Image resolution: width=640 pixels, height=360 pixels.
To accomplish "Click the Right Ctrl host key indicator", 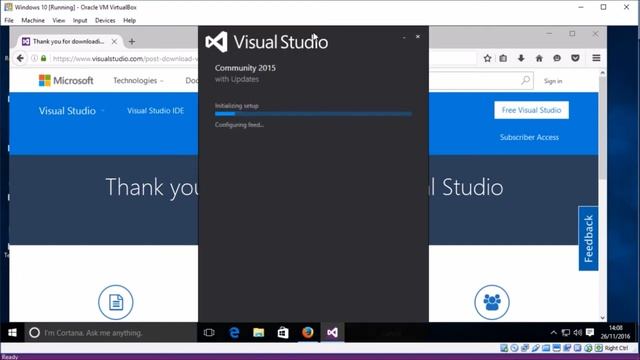I will (616, 348).
